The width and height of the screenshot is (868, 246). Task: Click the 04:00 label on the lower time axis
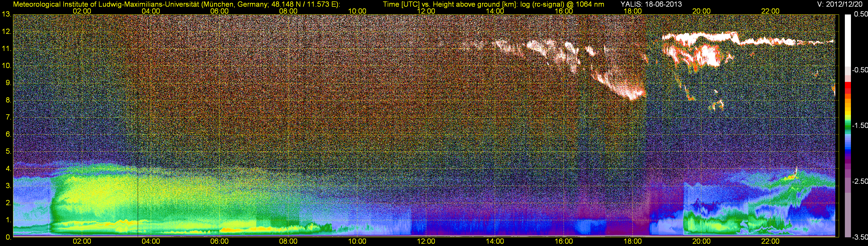pos(151,241)
